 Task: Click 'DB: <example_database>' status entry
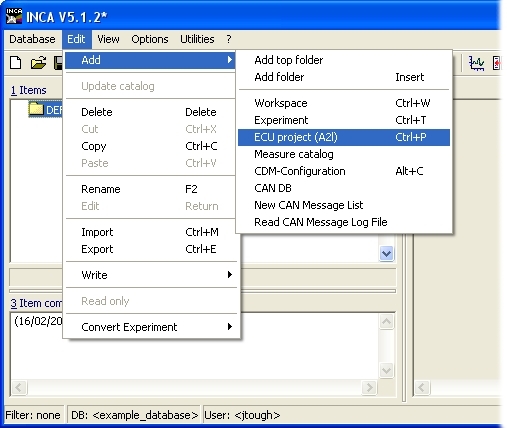tap(134, 415)
